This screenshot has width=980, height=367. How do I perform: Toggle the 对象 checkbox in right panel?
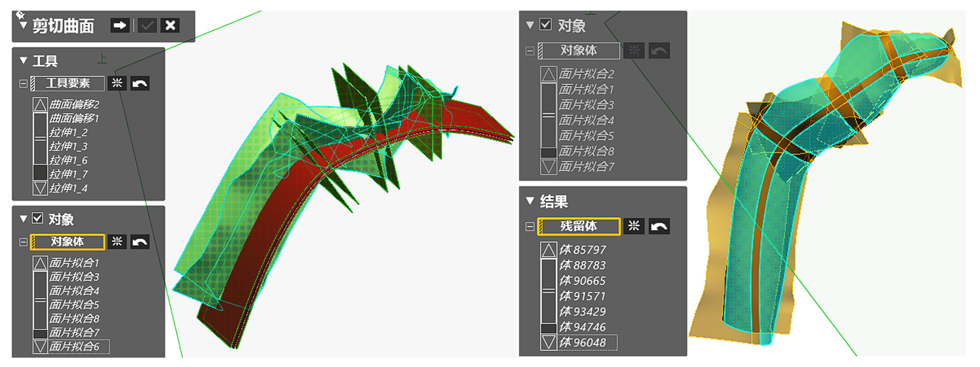546,24
